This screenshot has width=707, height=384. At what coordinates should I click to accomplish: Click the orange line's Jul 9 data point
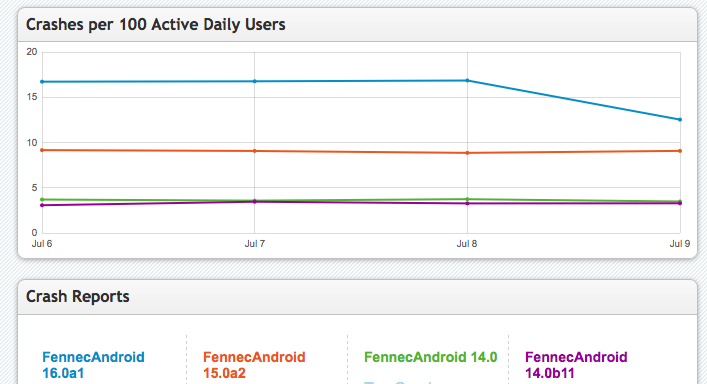click(680, 151)
